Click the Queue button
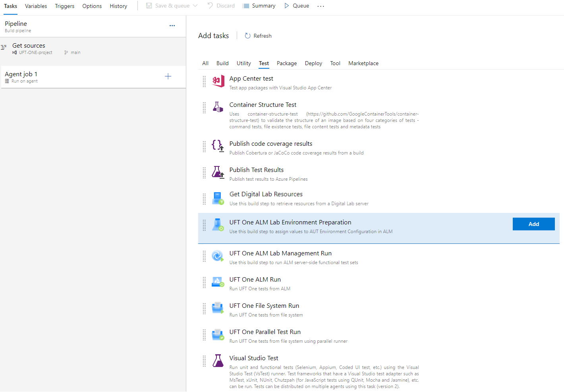Viewport: 564px width, 392px height. click(x=297, y=6)
